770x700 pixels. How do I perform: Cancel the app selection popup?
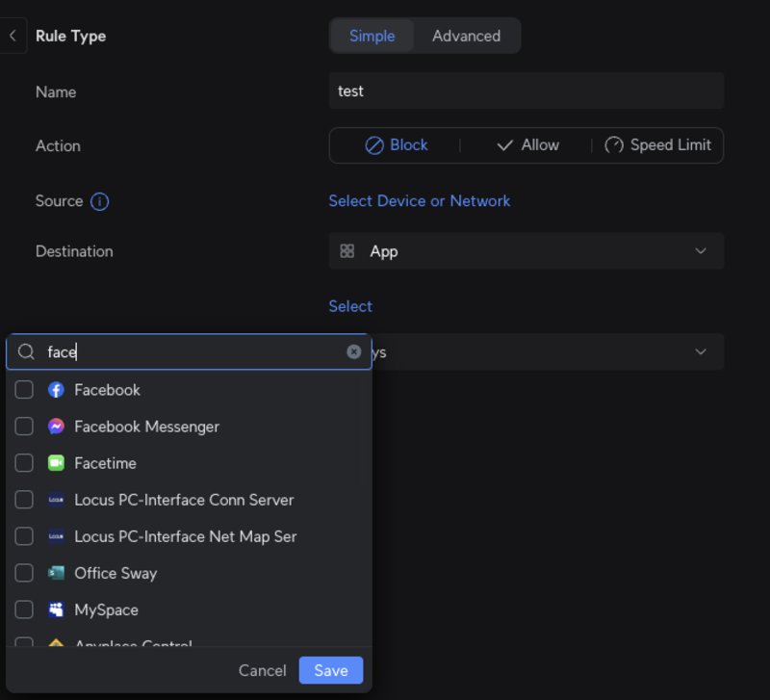pyautogui.click(x=262, y=670)
